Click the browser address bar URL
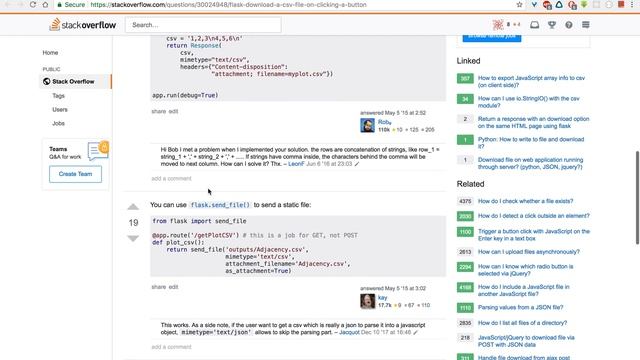640x360 pixels. pos(228,5)
